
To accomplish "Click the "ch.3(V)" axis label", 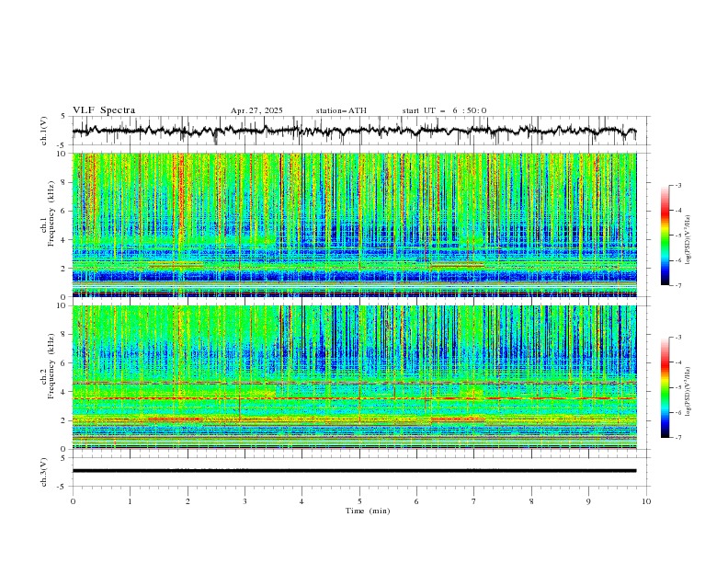I will (x=44, y=472).
